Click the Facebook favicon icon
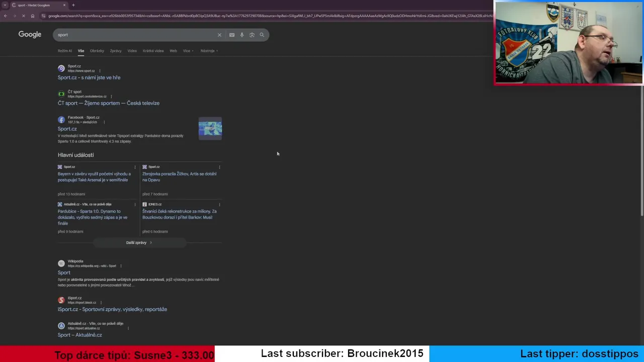The width and height of the screenshot is (644, 362). (61, 120)
